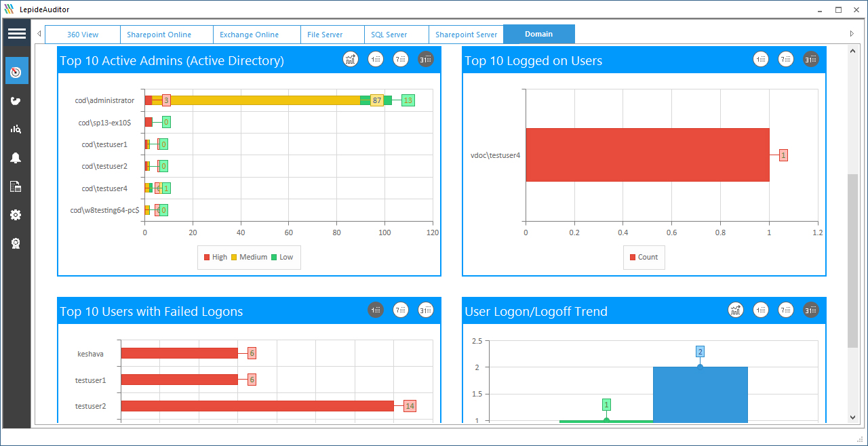868x446 pixels.
Task: Set User Logon/Logoff Trend to 1-day
Action: coord(761,310)
